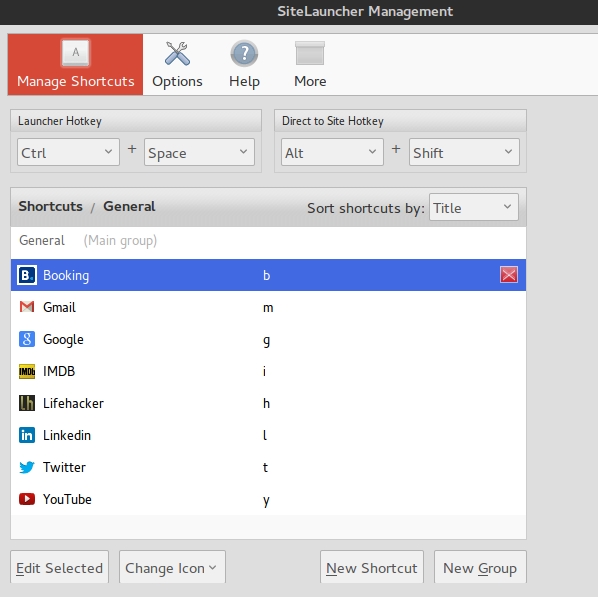Open the Shift direct hotkey dropdown
The height and width of the screenshot is (597, 598).
pos(464,152)
